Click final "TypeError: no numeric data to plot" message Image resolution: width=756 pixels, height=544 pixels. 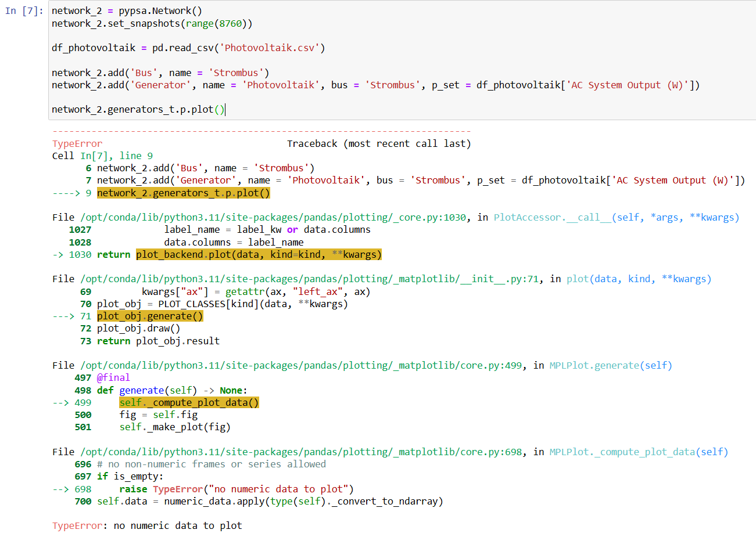pyautogui.click(x=147, y=526)
